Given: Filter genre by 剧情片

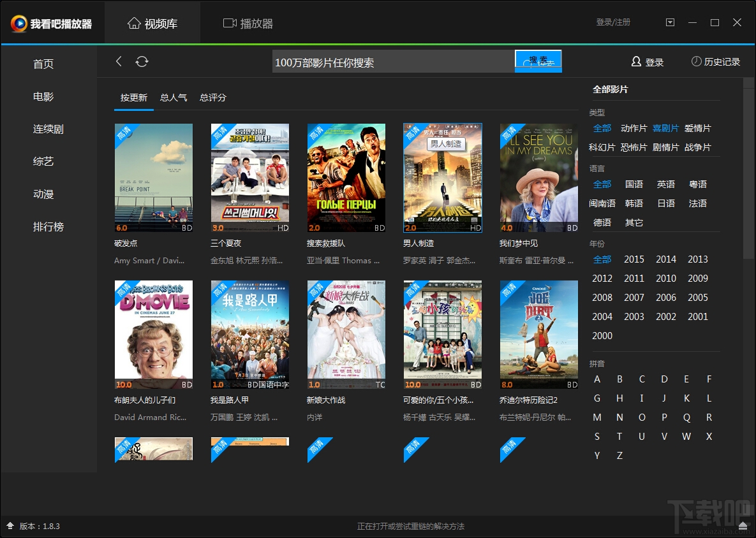Looking at the screenshot, I should [665, 147].
